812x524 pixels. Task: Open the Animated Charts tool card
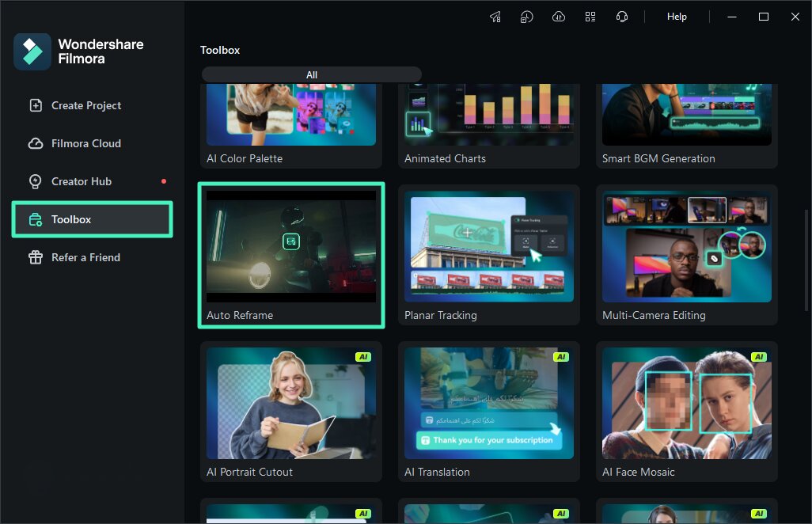click(489, 125)
